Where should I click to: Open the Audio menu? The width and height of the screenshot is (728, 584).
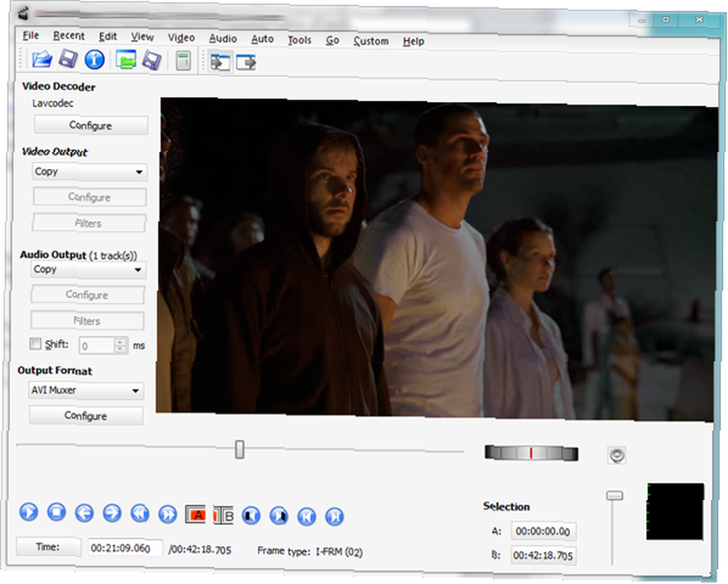(x=223, y=39)
